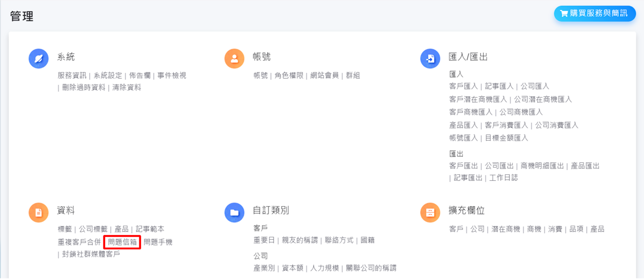Open 事件檢視 under 系統
The height and width of the screenshot is (279, 644).
(x=172, y=75)
